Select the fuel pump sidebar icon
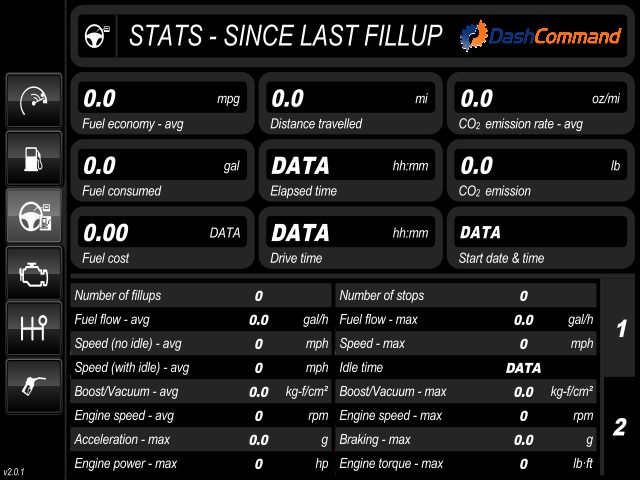Viewport: 640px width, 480px height. [34, 158]
